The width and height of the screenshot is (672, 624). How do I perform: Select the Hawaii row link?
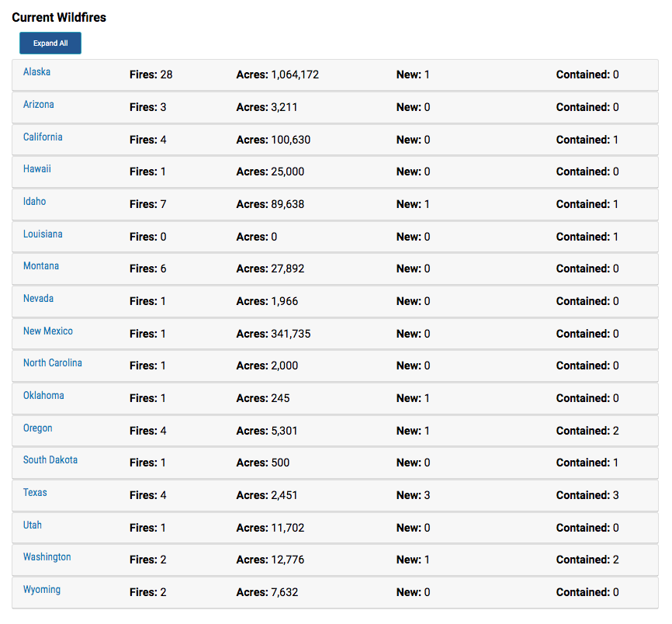(x=36, y=168)
